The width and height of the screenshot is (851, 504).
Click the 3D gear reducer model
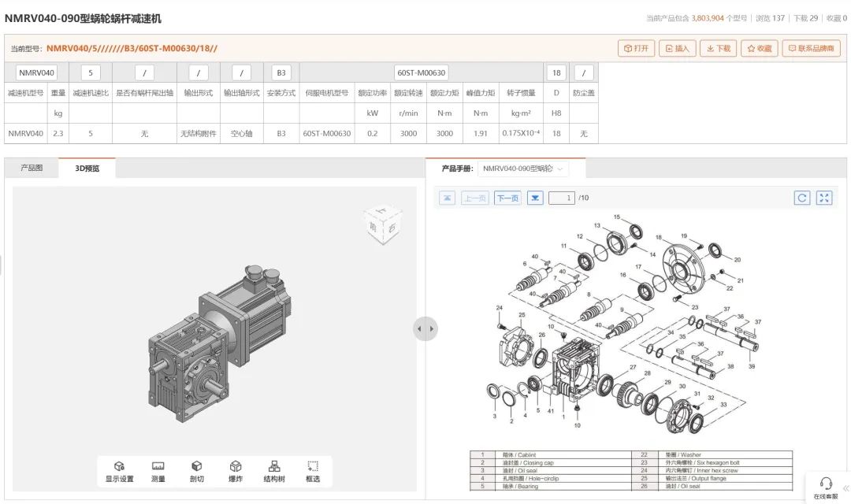tap(219, 344)
